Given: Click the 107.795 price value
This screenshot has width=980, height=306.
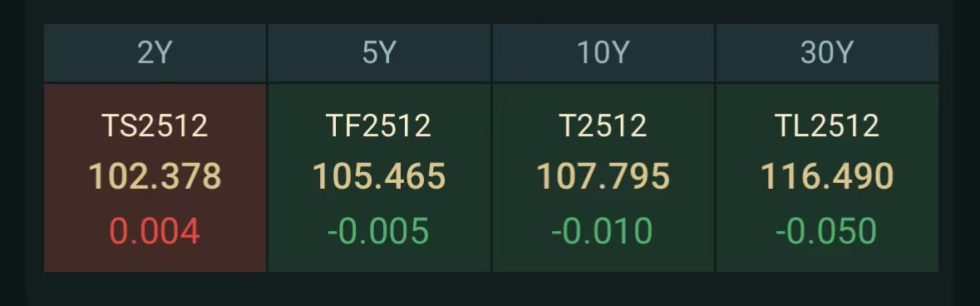Looking at the screenshot, I should click(x=603, y=176).
